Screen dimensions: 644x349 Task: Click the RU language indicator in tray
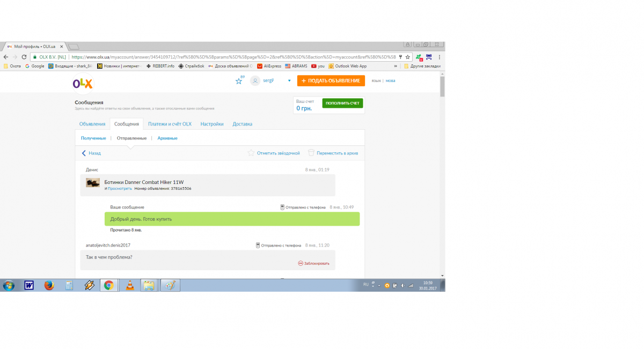pos(366,284)
